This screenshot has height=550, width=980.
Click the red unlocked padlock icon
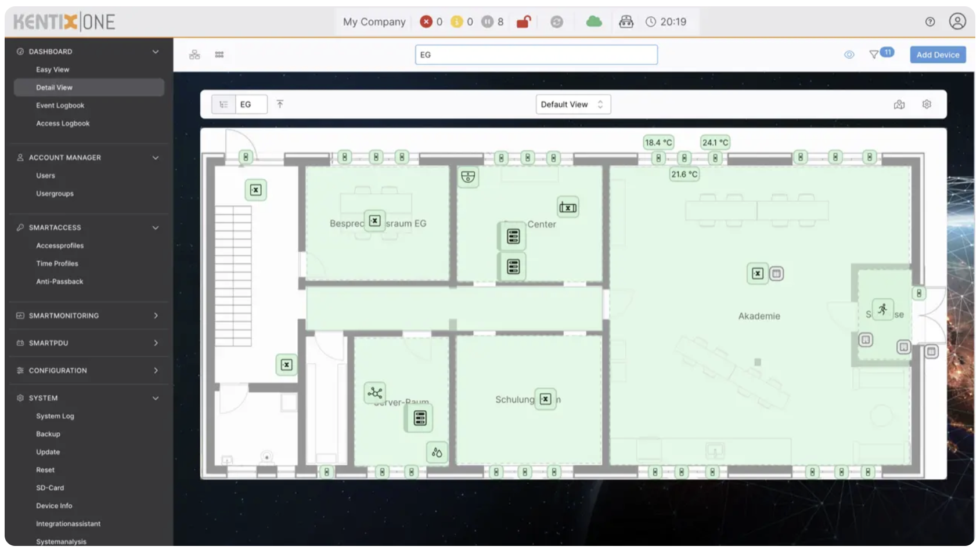point(524,22)
